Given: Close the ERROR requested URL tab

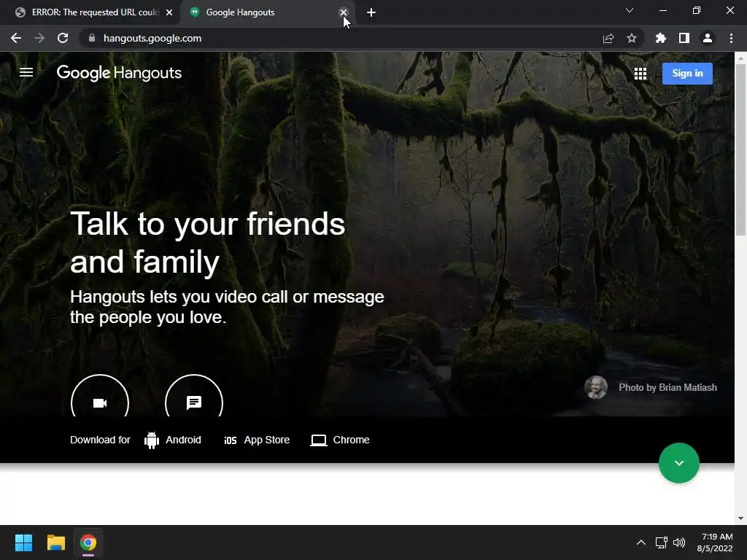Looking at the screenshot, I should pos(169,12).
